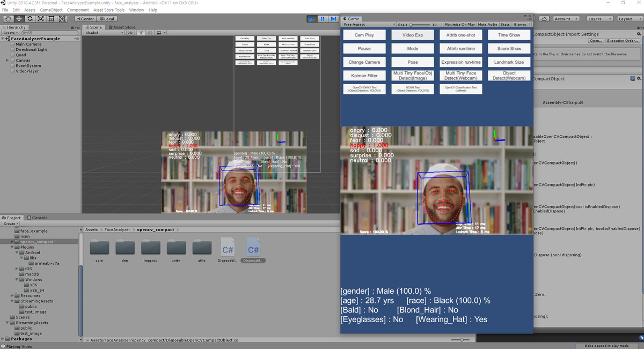Screen dimensions: 644x349
Task: Toggle Center pivot mode
Action: tap(85, 19)
